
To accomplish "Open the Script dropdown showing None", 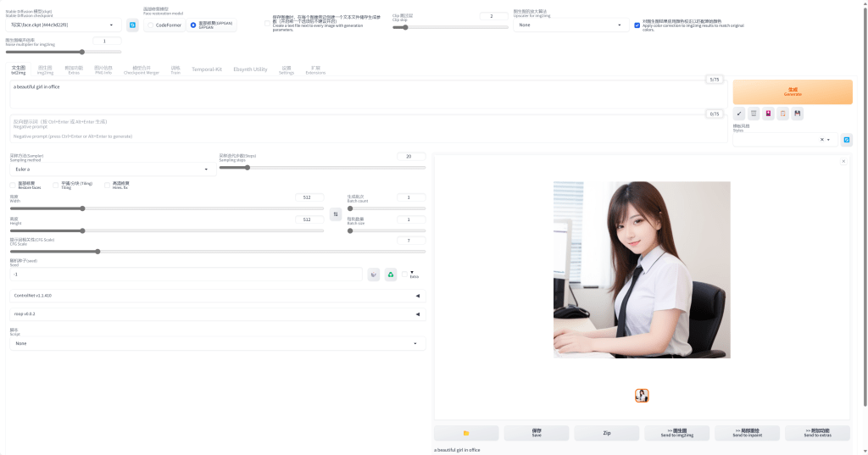I will [216, 343].
